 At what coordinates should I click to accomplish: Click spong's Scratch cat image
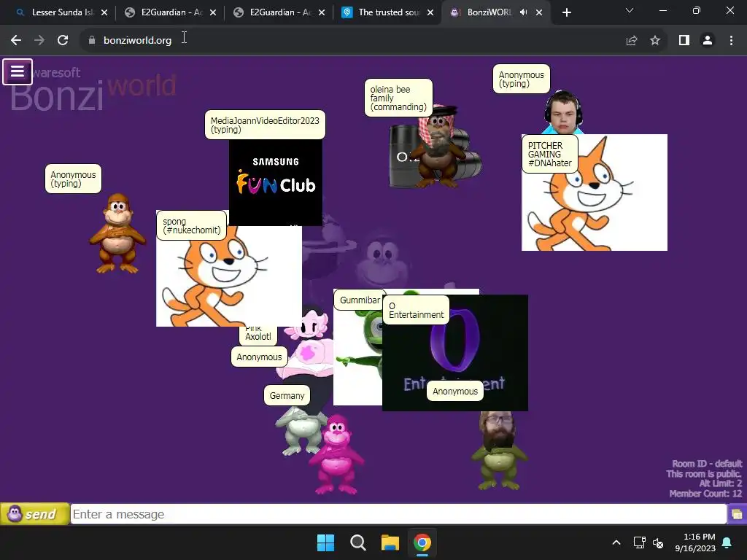(228, 276)
